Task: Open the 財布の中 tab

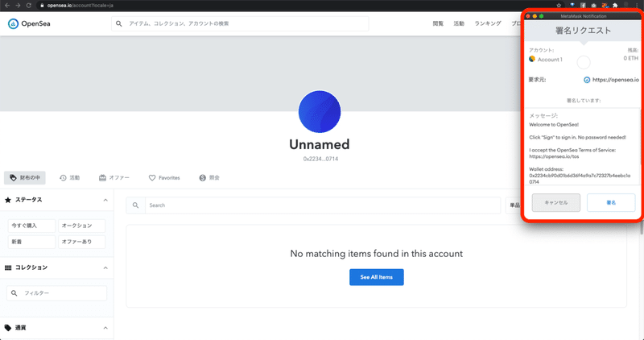Action: tap(25, 177)
